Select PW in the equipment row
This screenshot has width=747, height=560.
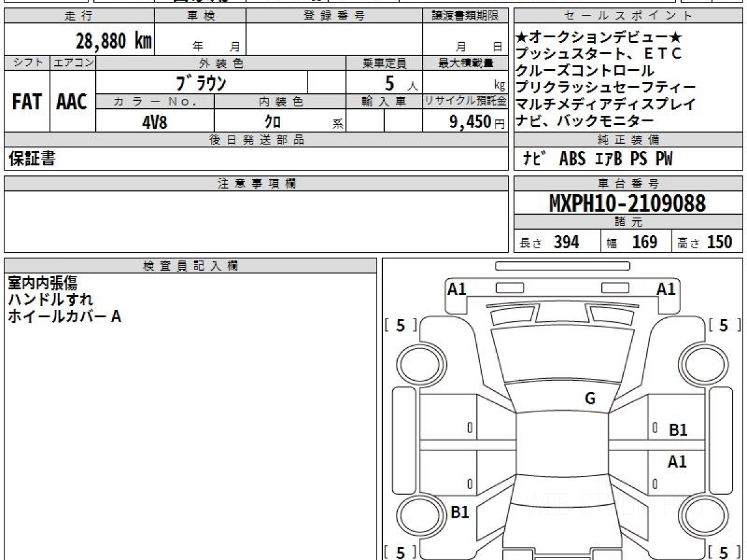pyautogui.click(x=664, y=159)
